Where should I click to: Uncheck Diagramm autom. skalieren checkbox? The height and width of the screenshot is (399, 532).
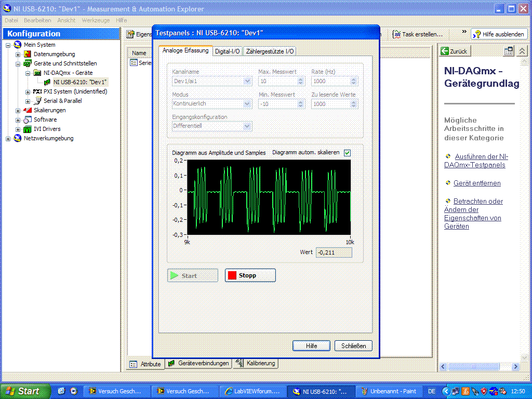point(347,153)
